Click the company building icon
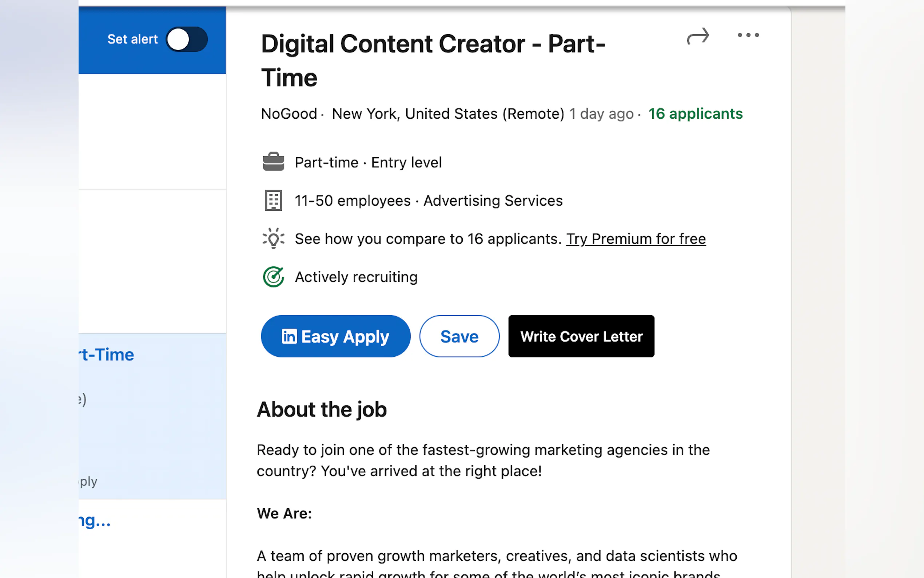 click(274, 200)
